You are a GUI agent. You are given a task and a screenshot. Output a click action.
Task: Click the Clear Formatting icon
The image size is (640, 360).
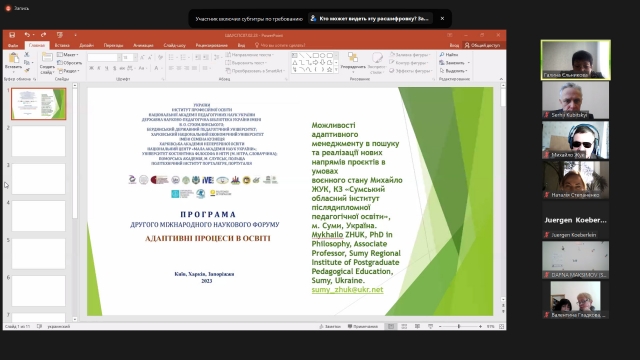[160, 58]
